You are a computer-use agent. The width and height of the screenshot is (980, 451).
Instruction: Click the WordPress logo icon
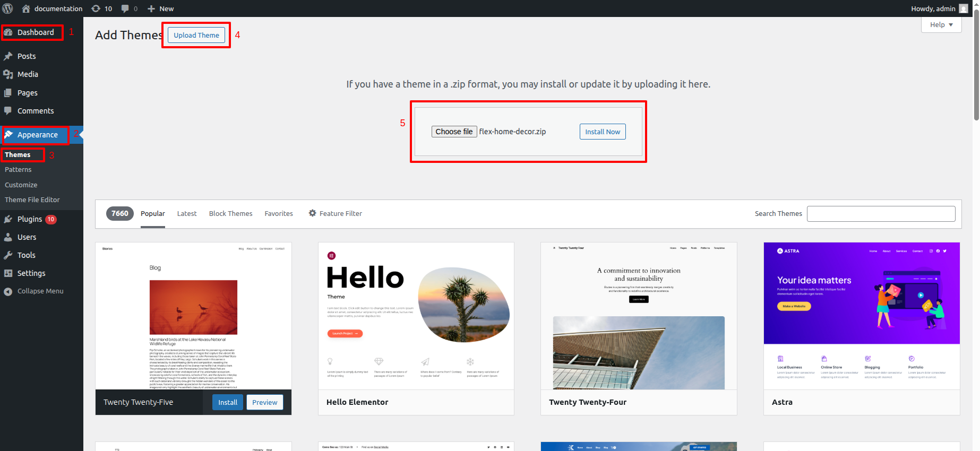click(8, 8)
